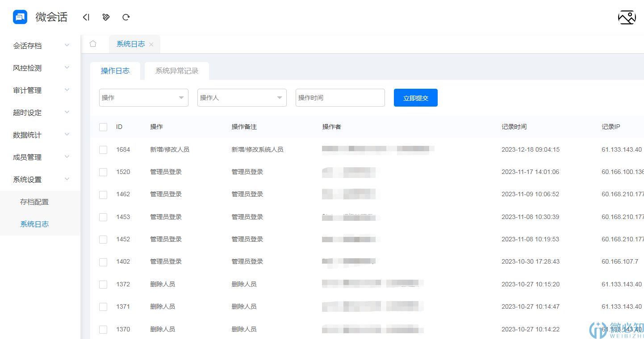Image resolution: width=644 pixels, height=339 pixels.
Task: Toggle the select-all checkbox in the table header
Action: [x=103, y=127]
